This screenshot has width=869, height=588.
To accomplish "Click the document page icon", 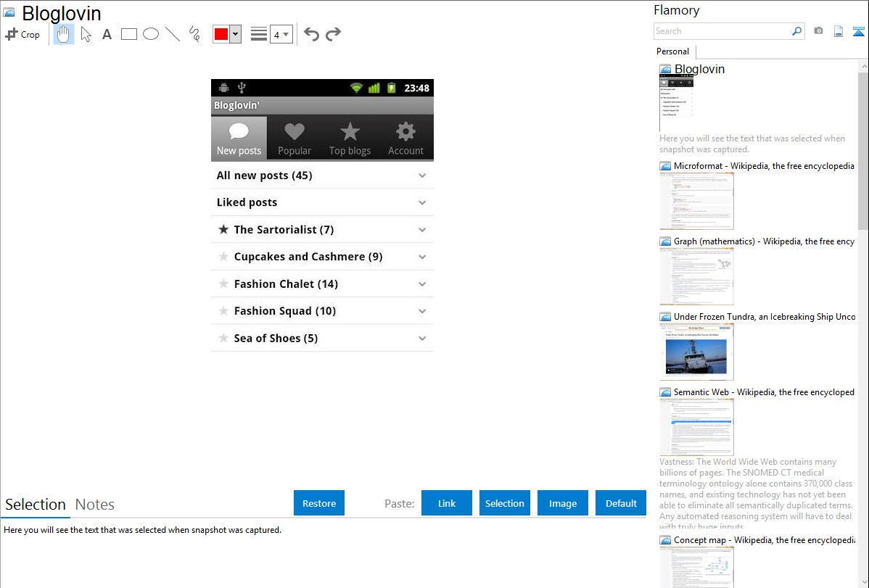I will 839,31.
